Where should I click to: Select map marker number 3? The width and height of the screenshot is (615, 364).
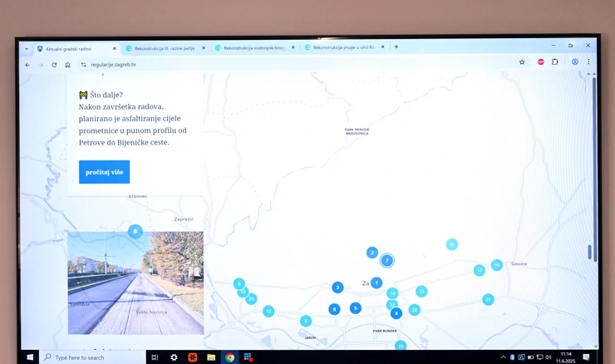[x=337, y=288]
